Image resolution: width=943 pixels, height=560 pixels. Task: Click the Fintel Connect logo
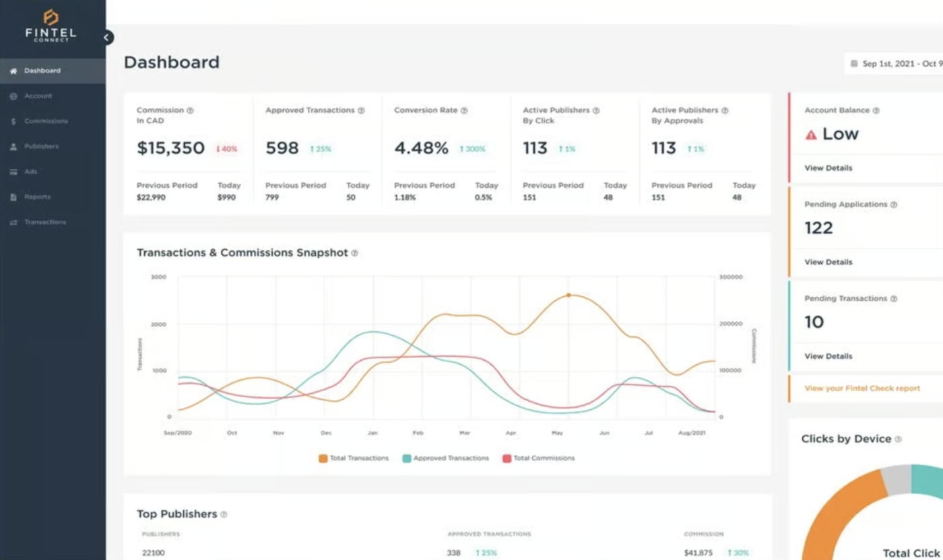pos(51,26)
